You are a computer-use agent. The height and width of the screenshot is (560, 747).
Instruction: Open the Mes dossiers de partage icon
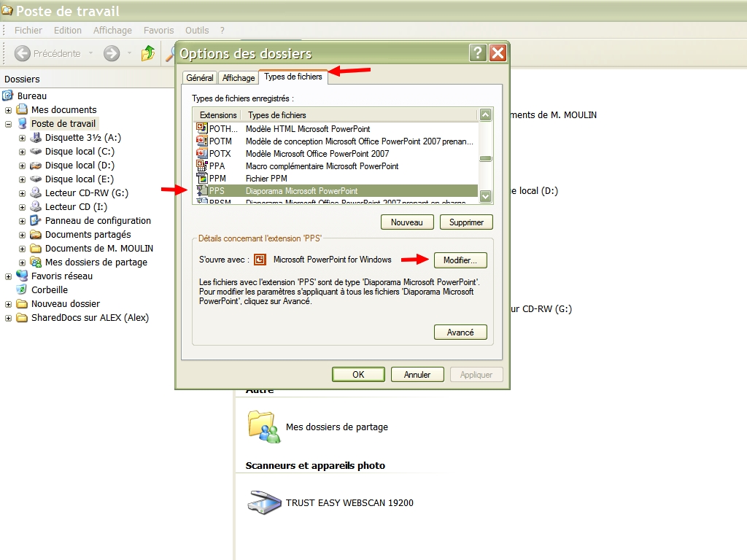(x=263, y=427)
